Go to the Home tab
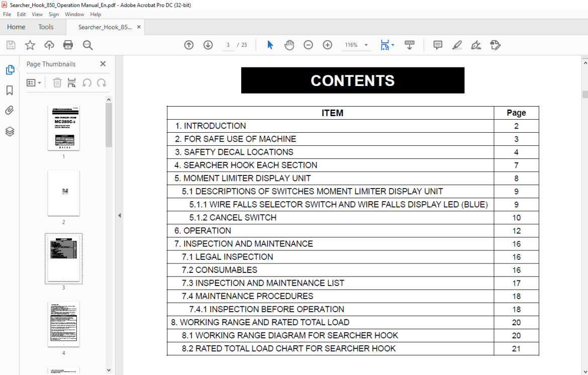 point(16,27)
